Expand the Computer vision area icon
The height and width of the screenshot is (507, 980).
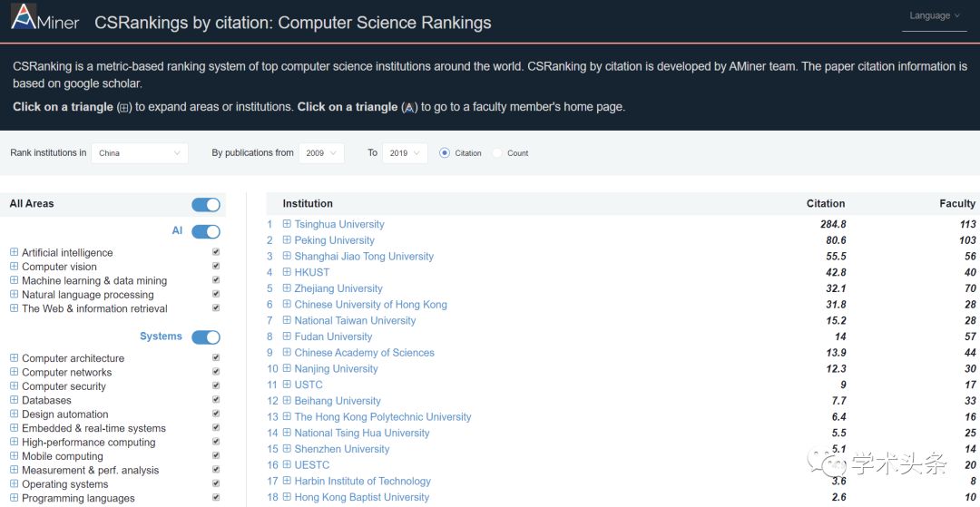(15, 267)
